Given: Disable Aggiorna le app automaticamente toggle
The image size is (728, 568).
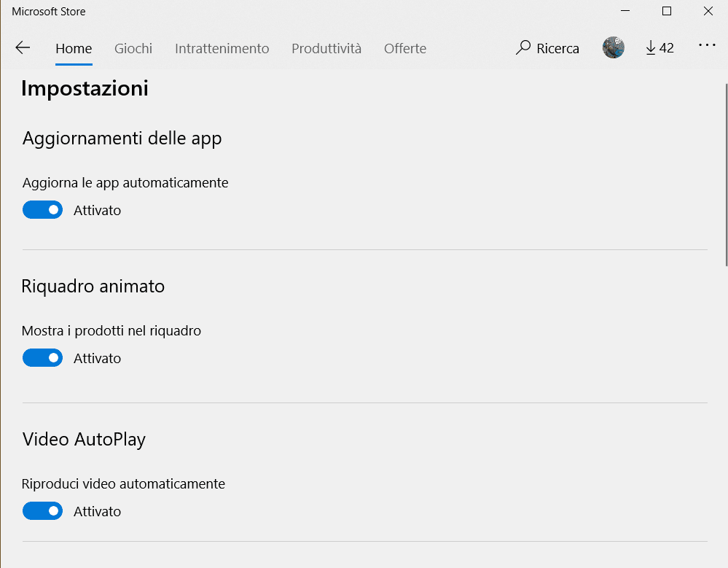Looking at the screenshot, I should pos(42,210).
